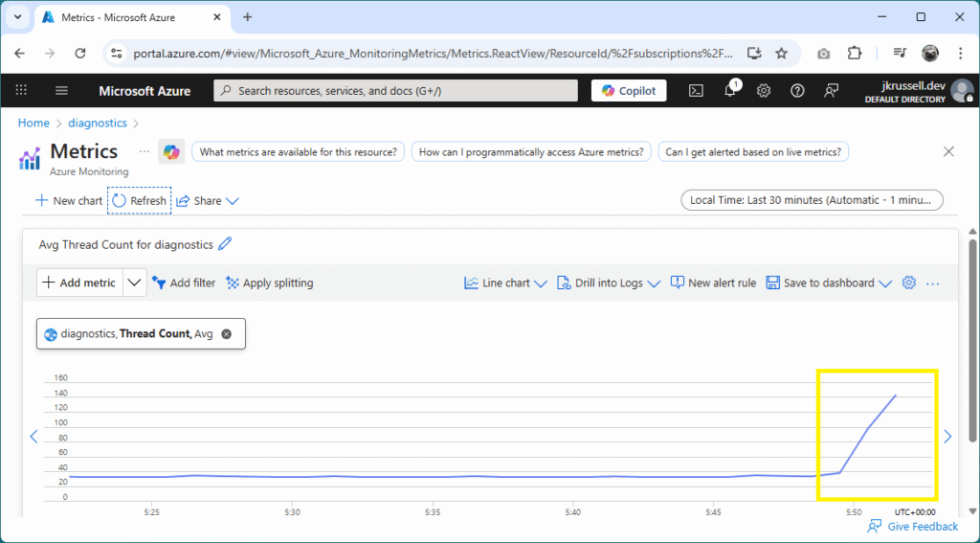Viewport: 980px width, 543px height.
Task: Click the header feedback person icon
Action: (x=831, y=91)
